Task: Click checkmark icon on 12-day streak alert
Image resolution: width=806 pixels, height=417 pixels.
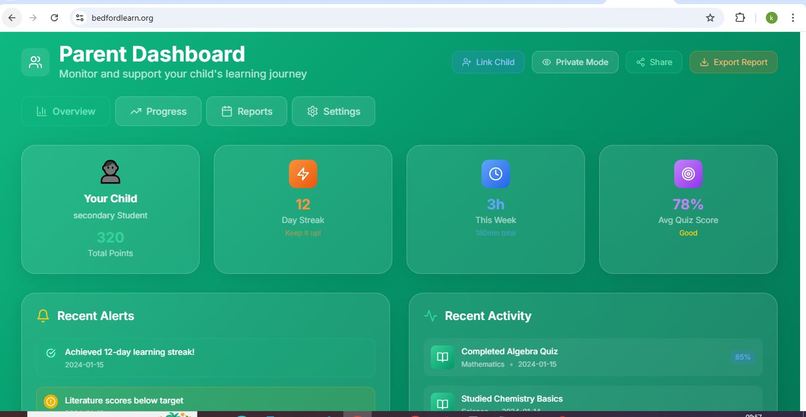Action: click(51, 353)
